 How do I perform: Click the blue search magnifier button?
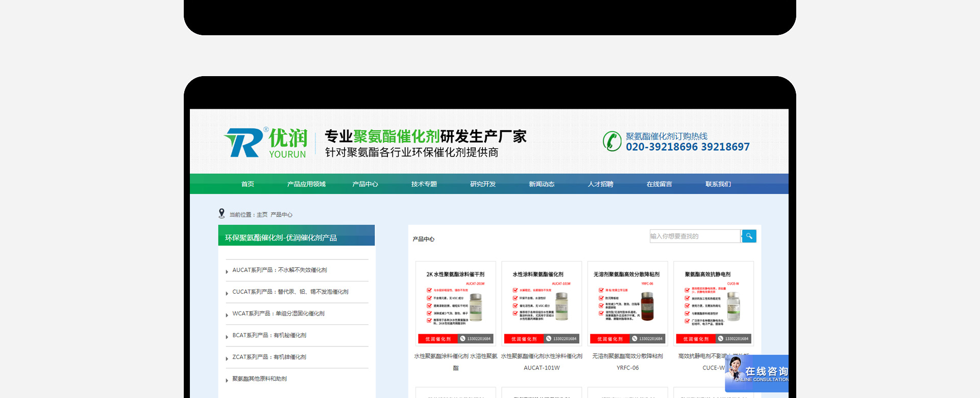click(x=749, y=236)
